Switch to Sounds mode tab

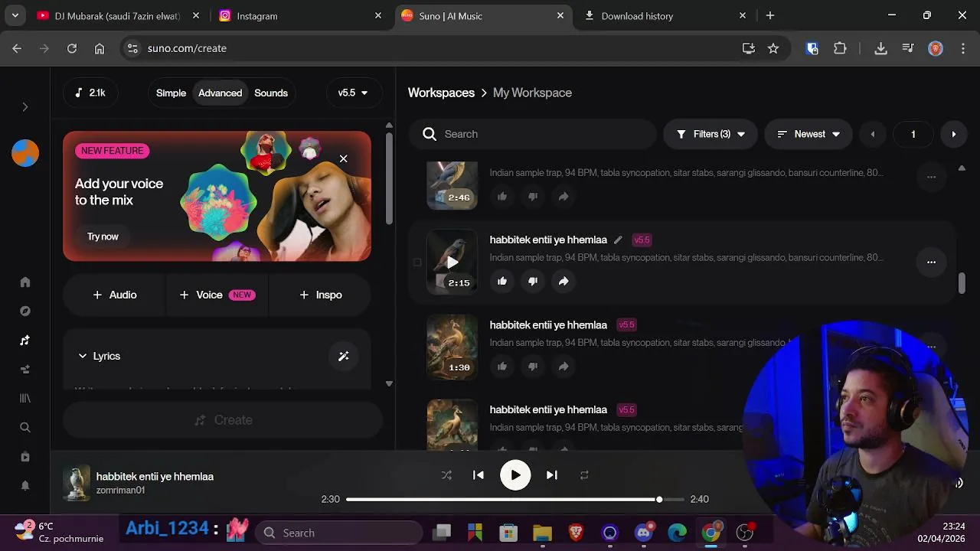(271, 93)
